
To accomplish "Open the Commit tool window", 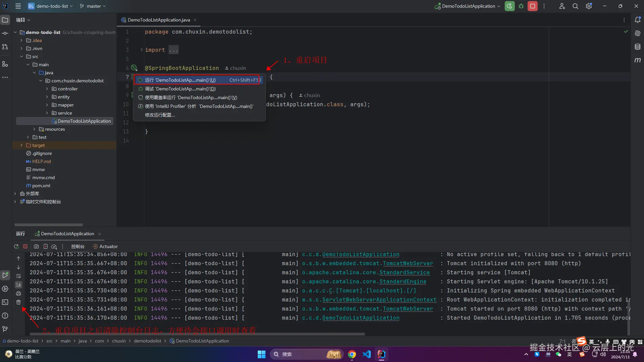I will (x=5, y=33).
